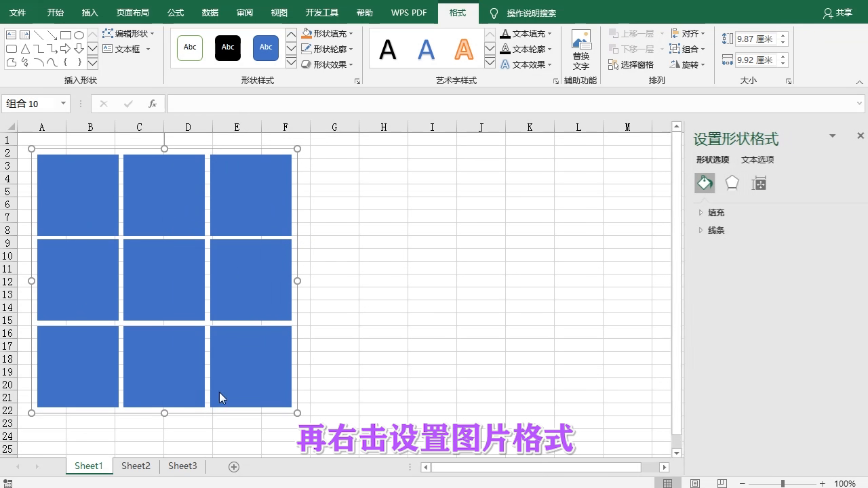Open the Fill & Line icon in format pane
Viewport: 868px width, 488px height.
(x=705, y=183)
